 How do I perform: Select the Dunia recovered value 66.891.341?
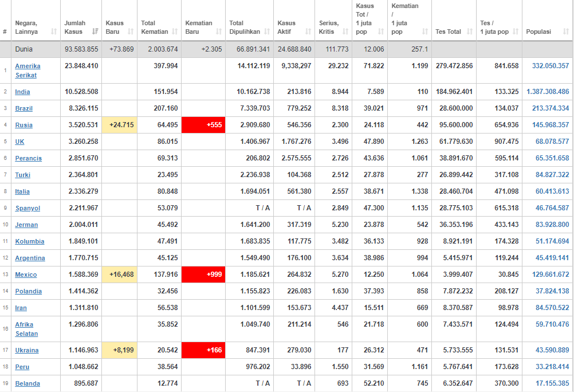pyautogui.click(x=253, y=49)
